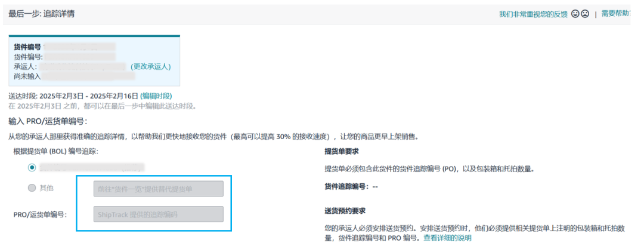This screenshot has width=644, height=246.
Task: Click the 最后一步: 追踪详情 heading
Action: pyautogui.click(x=42, y=14)
